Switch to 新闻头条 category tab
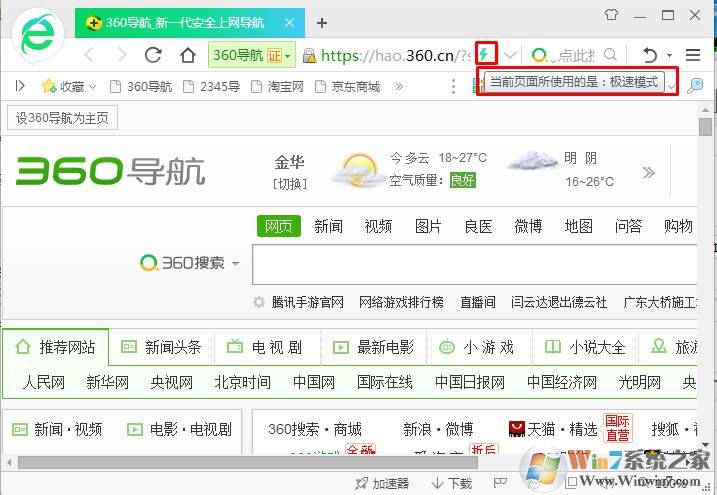The image size is (717, 495). tap(161, 347)
